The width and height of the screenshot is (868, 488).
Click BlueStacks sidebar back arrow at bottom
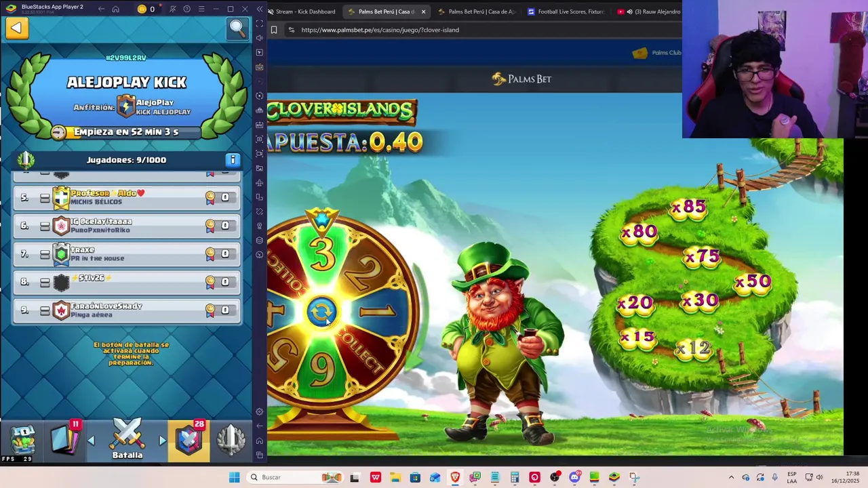pyautogui.click(x=260, y=426)
